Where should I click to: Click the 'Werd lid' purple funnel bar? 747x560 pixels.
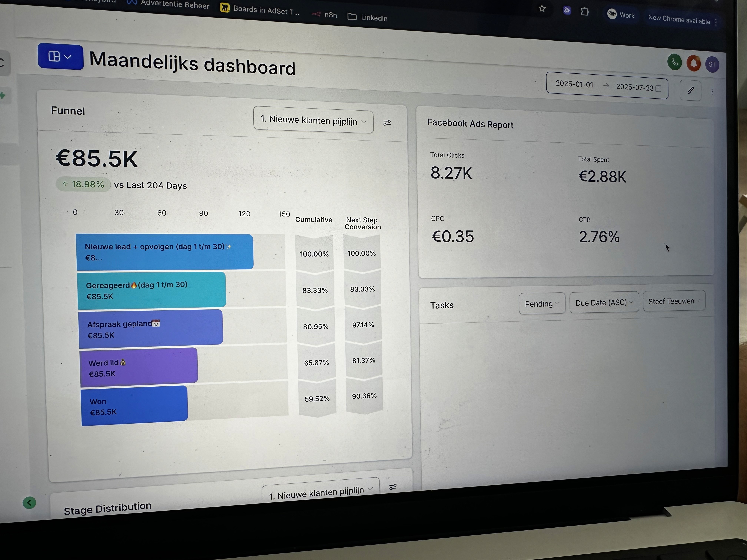click(139, 367)
